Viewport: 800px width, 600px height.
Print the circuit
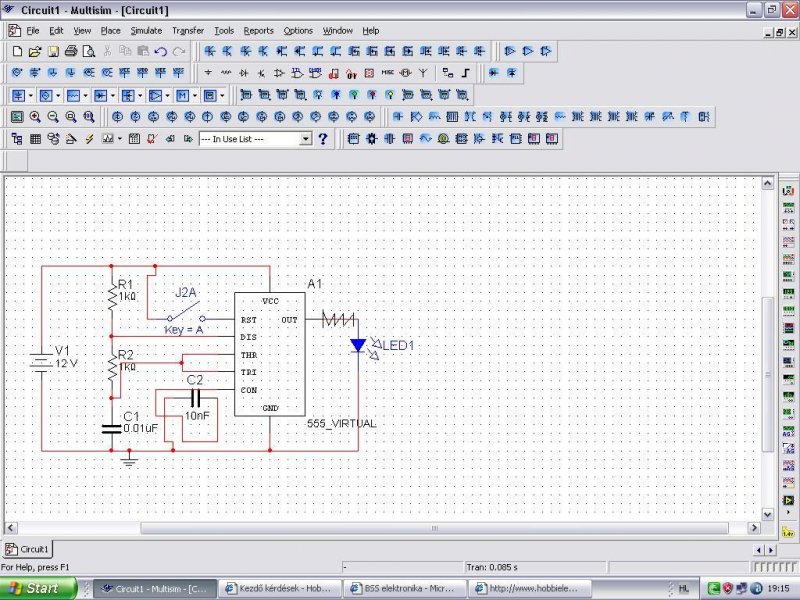pos(71,51)
